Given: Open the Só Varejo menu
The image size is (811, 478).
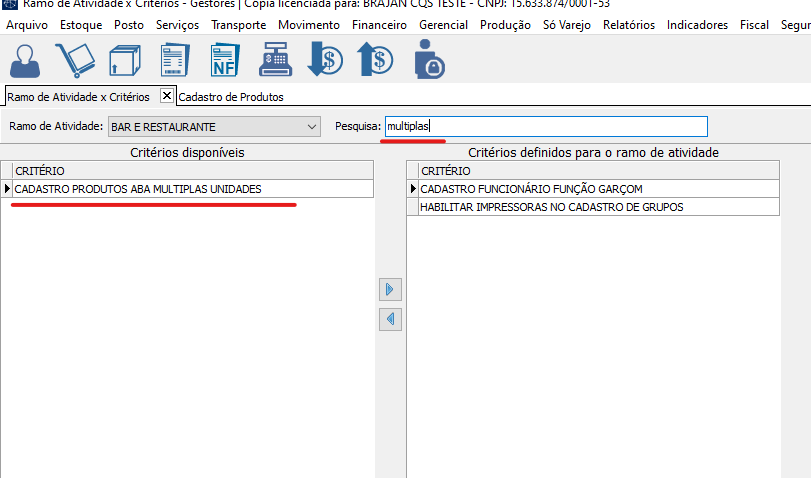Looking at the screenshot, I should click(x=567, y=25).
